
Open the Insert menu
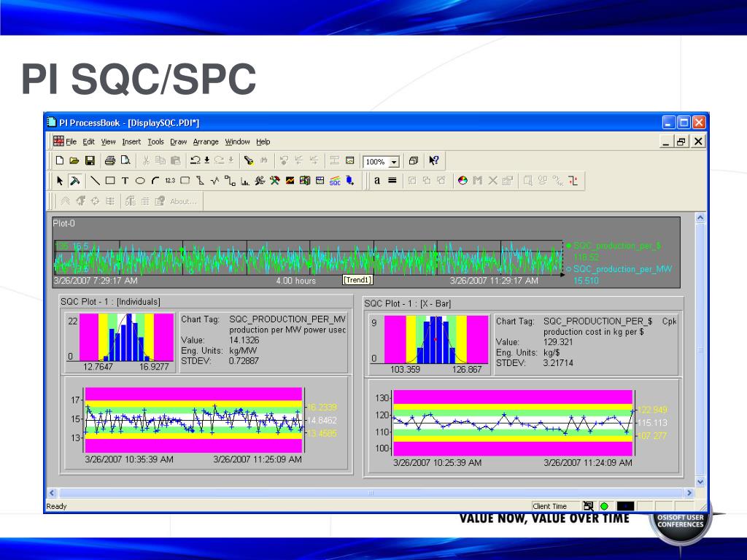tap(131, 141)
